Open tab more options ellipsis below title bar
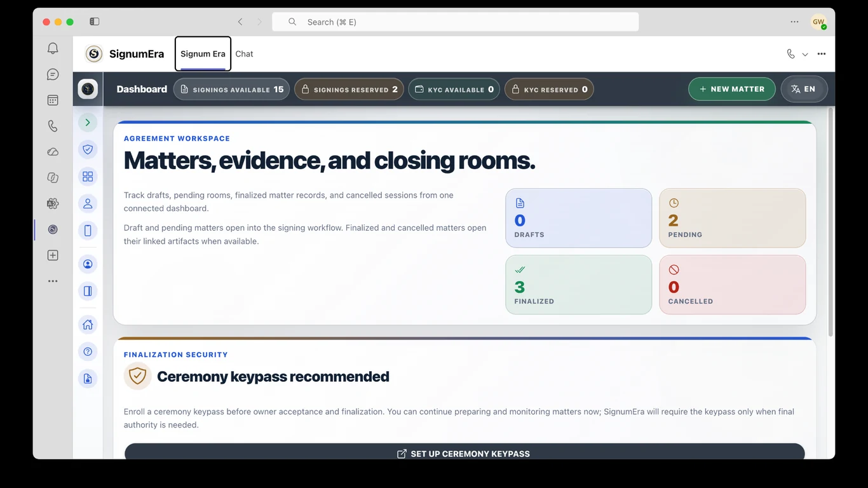 point(822,54)
